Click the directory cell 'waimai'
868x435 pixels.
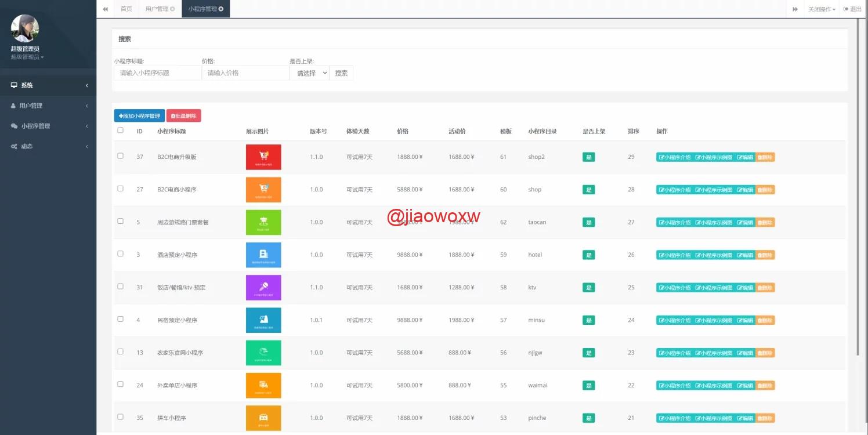[x=537, y=385]
